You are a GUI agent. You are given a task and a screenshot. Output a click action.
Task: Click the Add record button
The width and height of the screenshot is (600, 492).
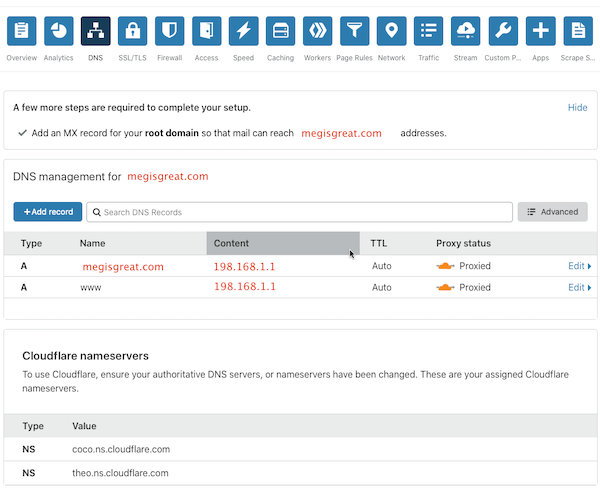pyautogui.click(x=48, y=212)
